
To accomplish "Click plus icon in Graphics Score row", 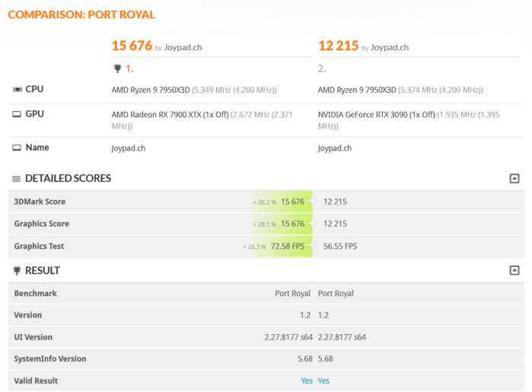I will click(312, 223).
